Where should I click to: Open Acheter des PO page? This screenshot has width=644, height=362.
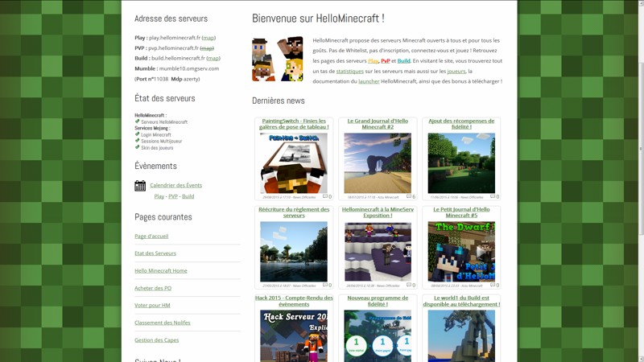click(153, 288)
